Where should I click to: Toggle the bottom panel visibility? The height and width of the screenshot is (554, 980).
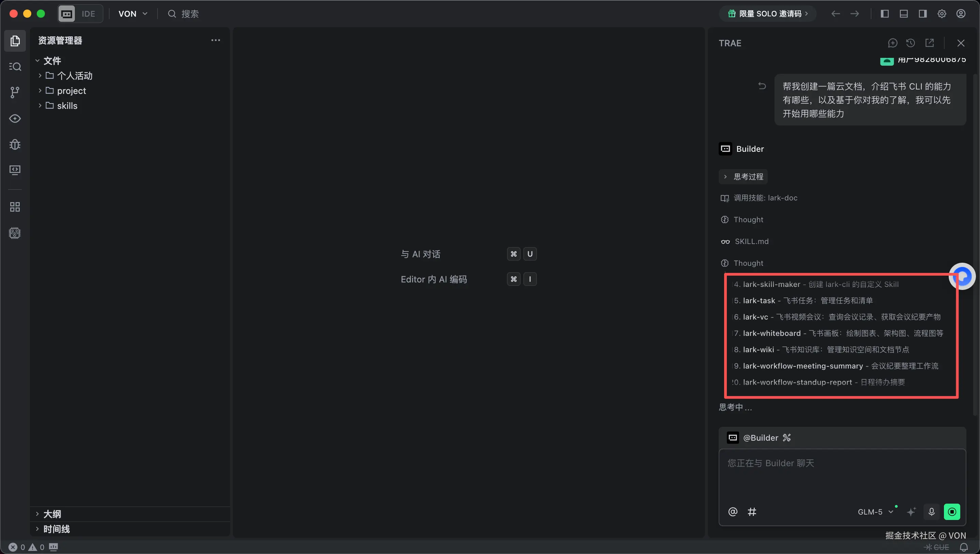pyautogui.click(x=903, y=14)
